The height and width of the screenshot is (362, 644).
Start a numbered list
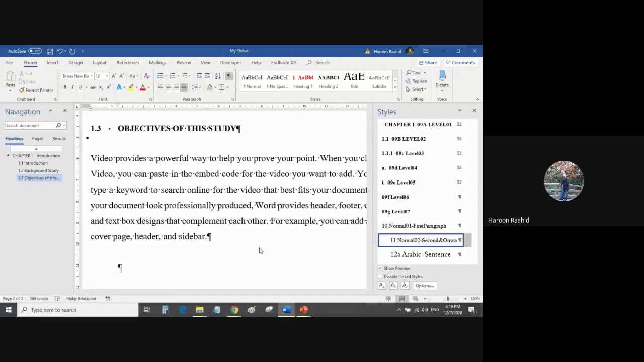(172, 76)
